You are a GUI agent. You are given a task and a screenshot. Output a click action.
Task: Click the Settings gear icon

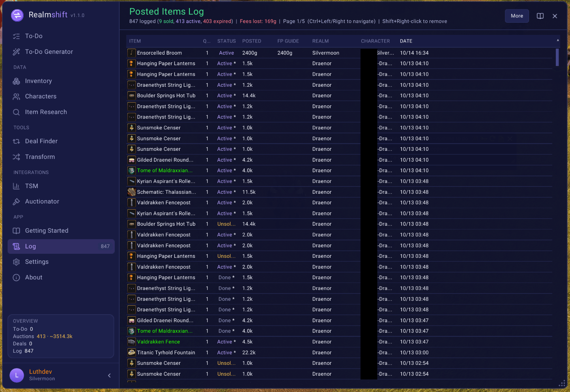[16, 262]
